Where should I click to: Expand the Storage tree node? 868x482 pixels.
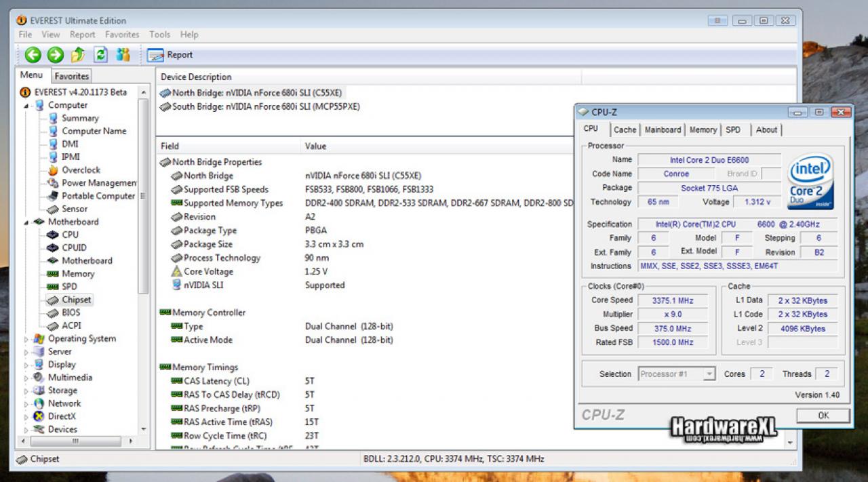click(x=26, y=391)
